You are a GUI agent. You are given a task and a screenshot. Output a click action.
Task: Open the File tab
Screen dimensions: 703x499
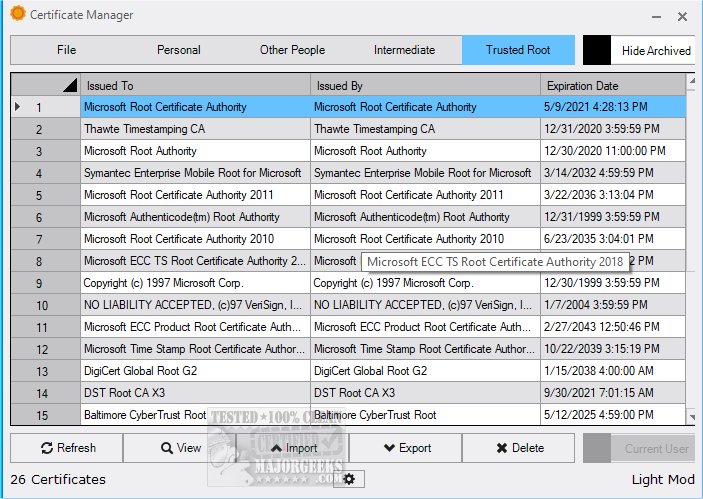[66, 50]
